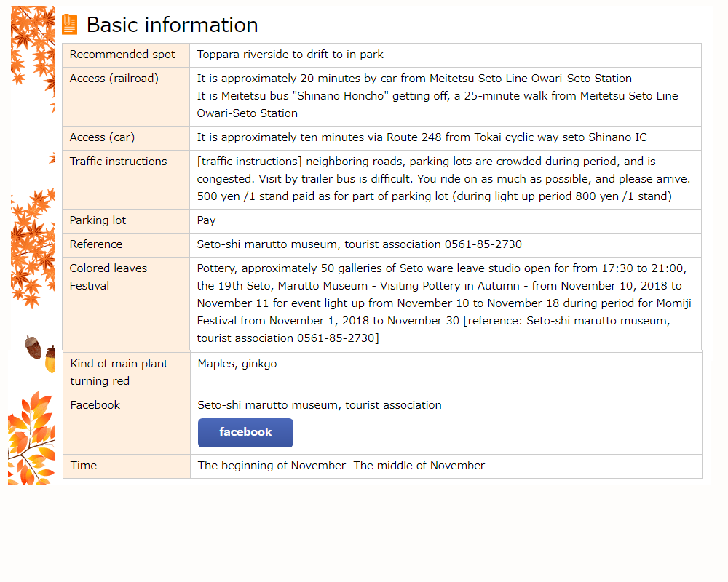Select the 'Pottery, approximately 50 galleries' line

pos(442,268)
